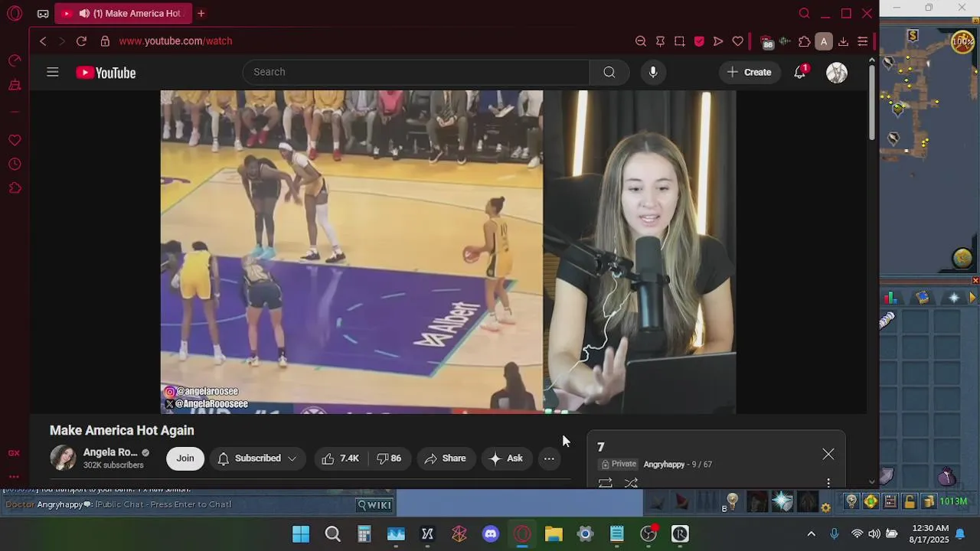Open the browser downloads panel
Image resolution: width=980 pixels, height=551 pixels.
pyautogui.click(x=843, y=41)
